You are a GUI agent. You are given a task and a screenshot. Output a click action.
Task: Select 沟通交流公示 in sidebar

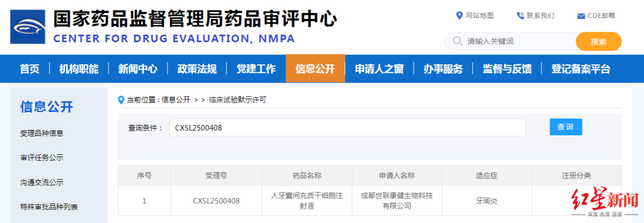click(42, 182)
